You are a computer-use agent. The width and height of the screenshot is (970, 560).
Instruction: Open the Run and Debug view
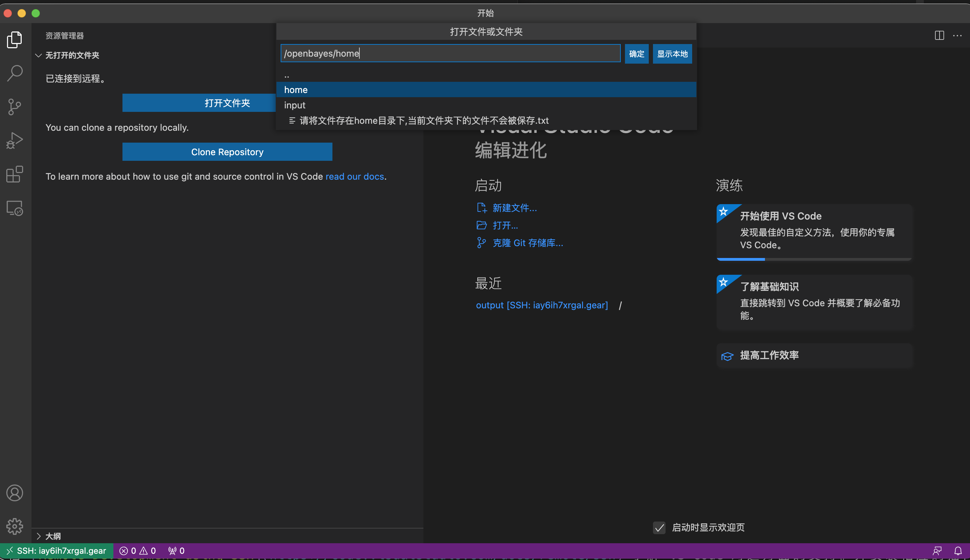click(15, 141)
